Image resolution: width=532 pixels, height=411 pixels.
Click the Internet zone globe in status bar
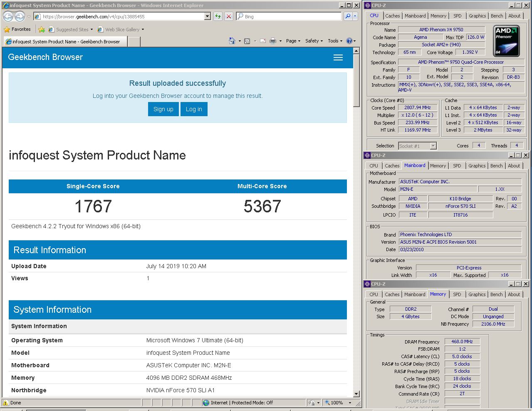(x=206, y=403)
